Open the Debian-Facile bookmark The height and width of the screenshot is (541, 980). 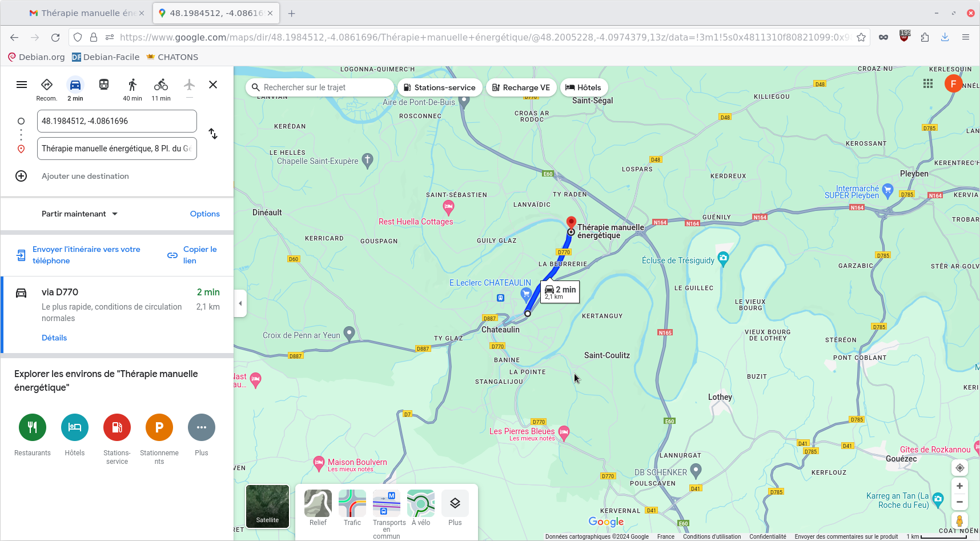pyautogui.click(x=106, y=57)
